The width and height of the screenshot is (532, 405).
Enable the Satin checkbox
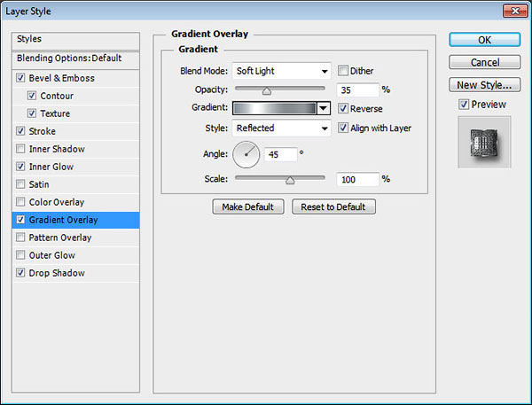point(20,184)
